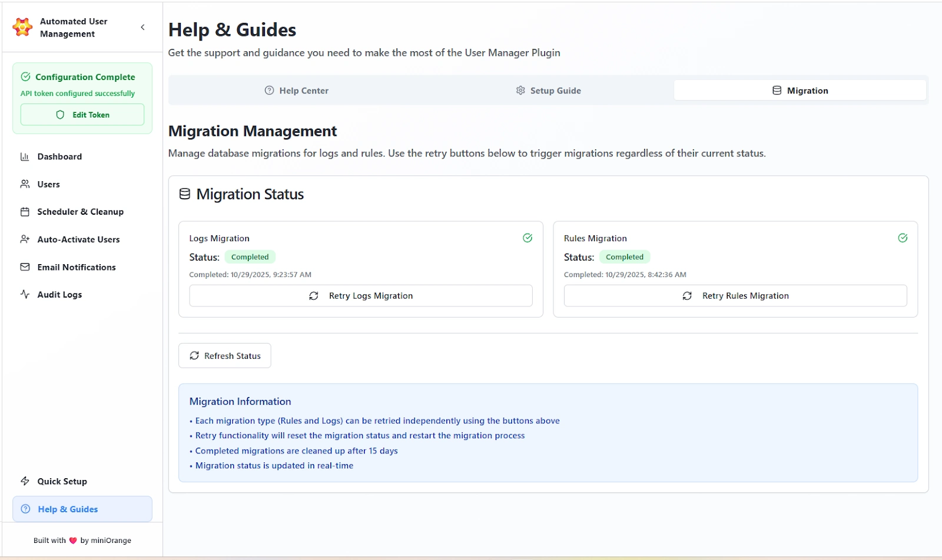This screenshot has height=560, width=942.
Task: Click the database icon beside Migration Status
Action: coord(184,194)
